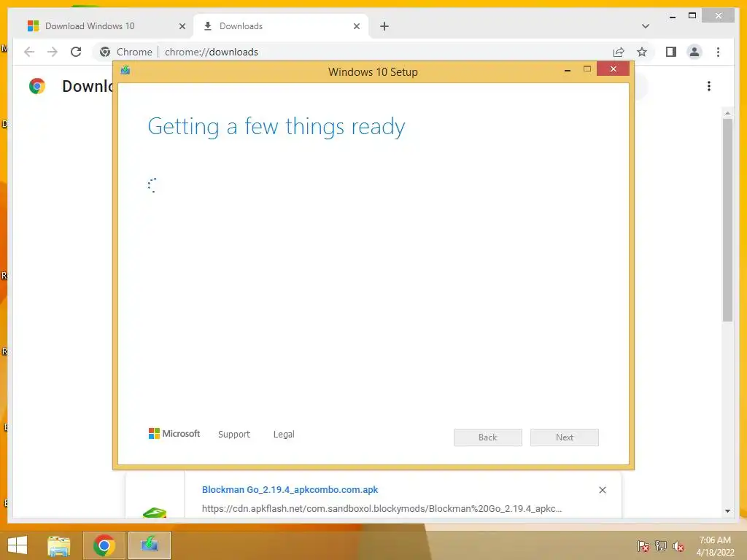The image size is (747, 560).
Task: Open the Support link in Setup
Action: pos(234,435)
